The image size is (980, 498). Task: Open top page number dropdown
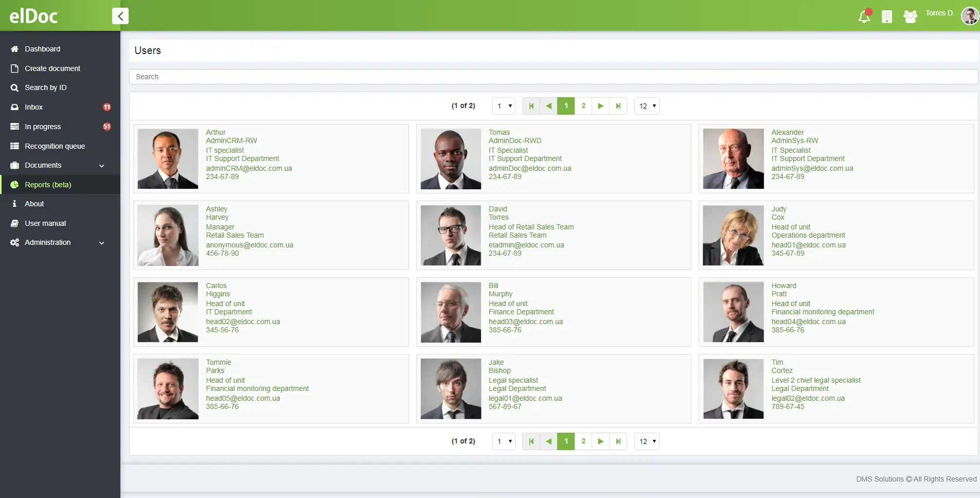[504, 106]
